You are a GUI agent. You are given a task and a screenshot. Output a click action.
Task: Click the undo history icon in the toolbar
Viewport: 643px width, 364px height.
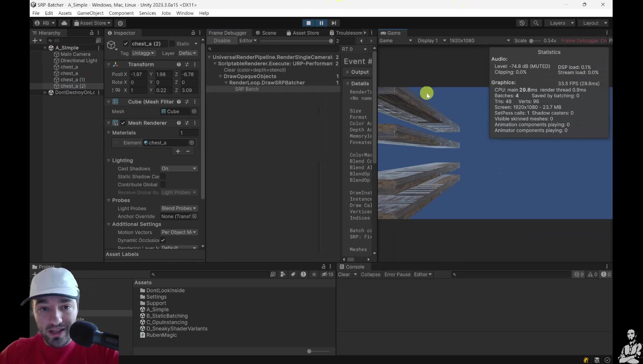coord(522,23)
